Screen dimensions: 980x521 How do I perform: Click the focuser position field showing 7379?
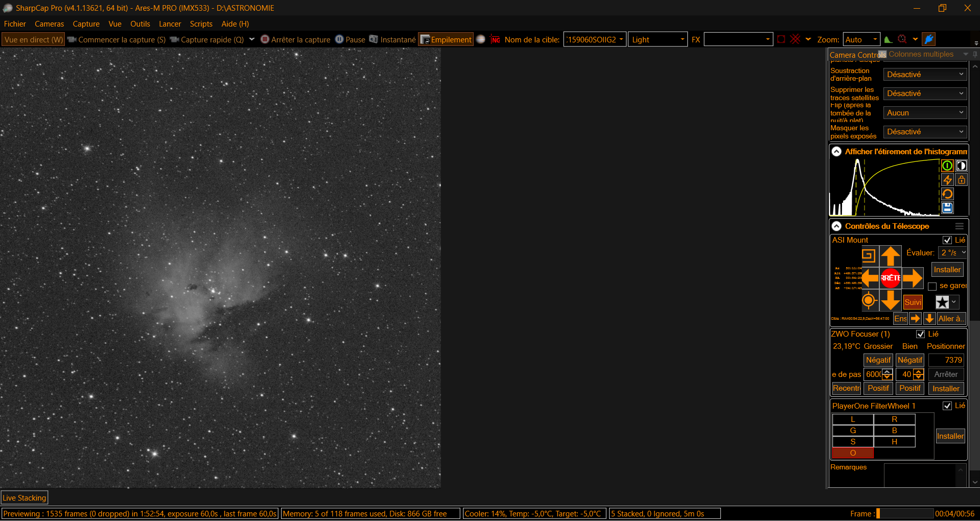946,360
